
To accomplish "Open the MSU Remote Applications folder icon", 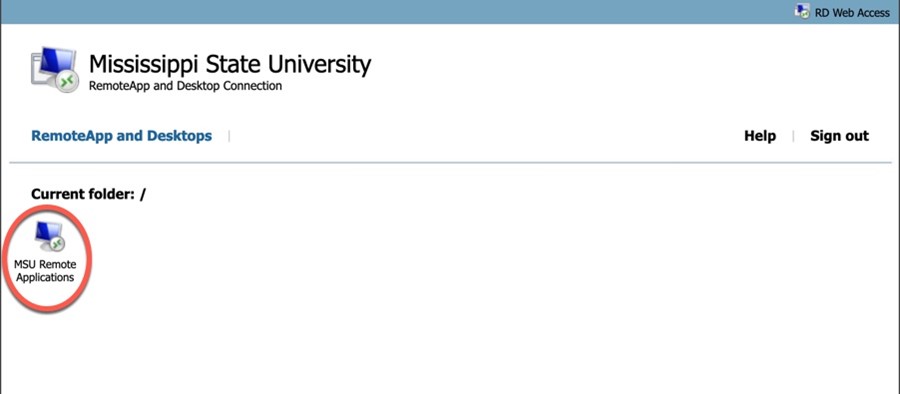I will [49, 237].
